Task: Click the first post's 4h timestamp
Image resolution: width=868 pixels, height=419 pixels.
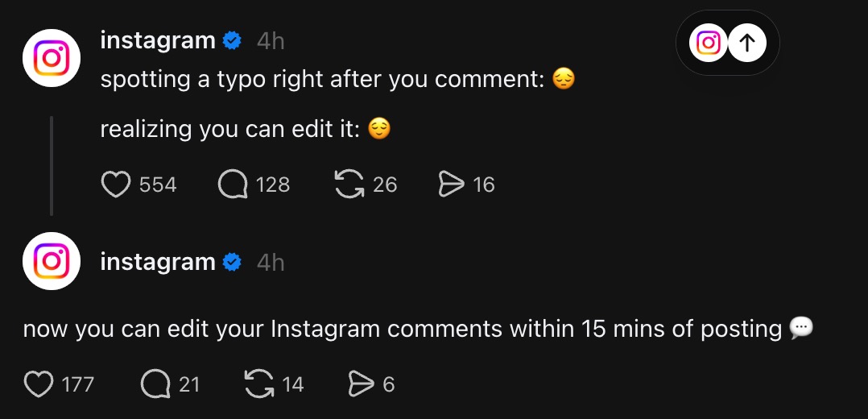Action: [271, 40]
